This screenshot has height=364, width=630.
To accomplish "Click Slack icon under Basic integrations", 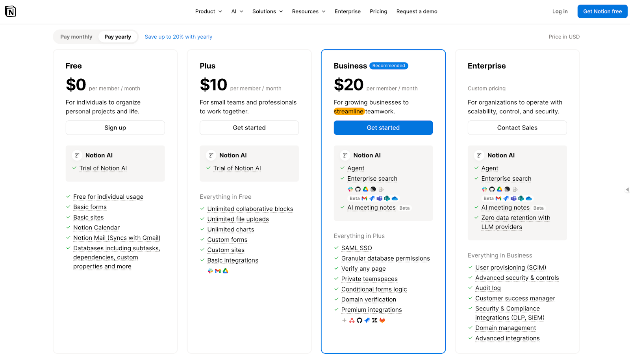I will (210, 271).
